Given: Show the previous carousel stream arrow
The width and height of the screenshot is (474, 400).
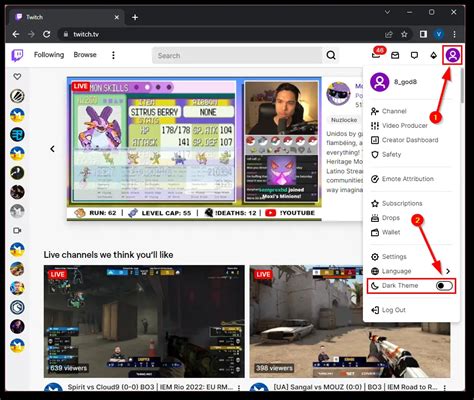Looking at the screenshot, I should tap(52, 149).
